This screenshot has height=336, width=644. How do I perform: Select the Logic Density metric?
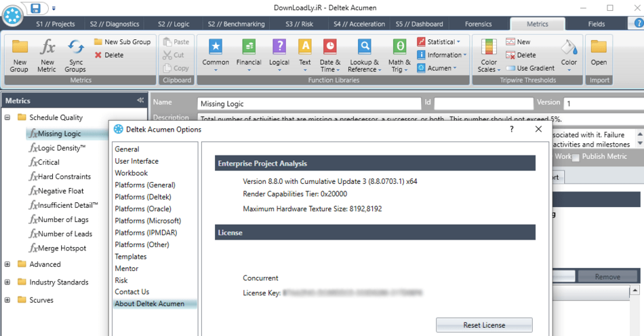[x=58, y=148]
